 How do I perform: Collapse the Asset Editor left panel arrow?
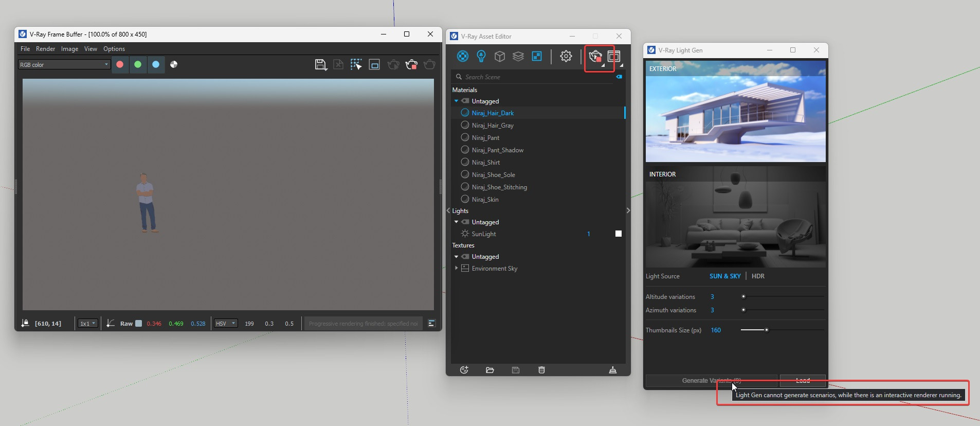[448, 210]
